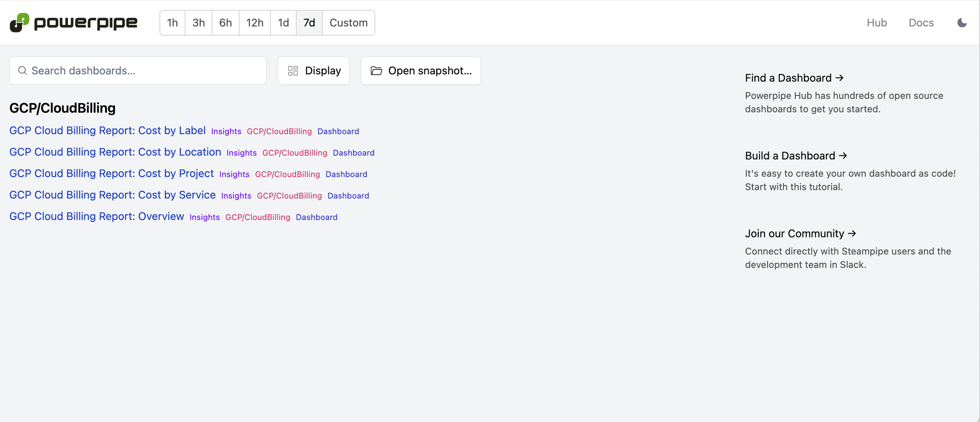Click the Powerpipe logo

[73, 23]
